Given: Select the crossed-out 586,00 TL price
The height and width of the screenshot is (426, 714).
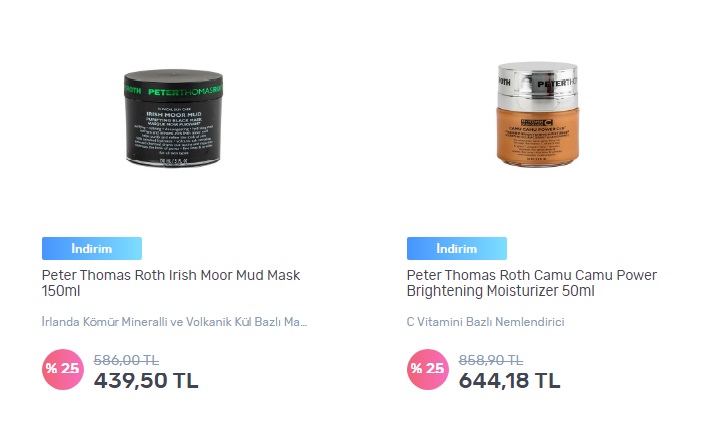Looking at the screenshot, I should coord(126,360).
